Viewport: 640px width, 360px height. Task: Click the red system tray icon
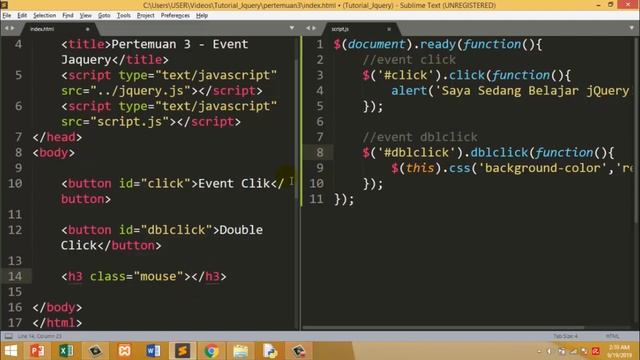596,351
